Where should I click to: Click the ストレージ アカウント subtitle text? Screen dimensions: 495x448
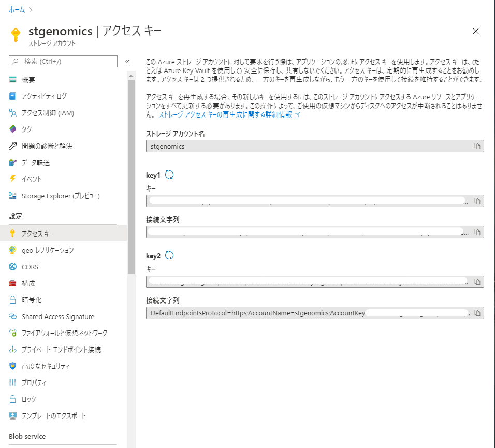click(52, 44)
